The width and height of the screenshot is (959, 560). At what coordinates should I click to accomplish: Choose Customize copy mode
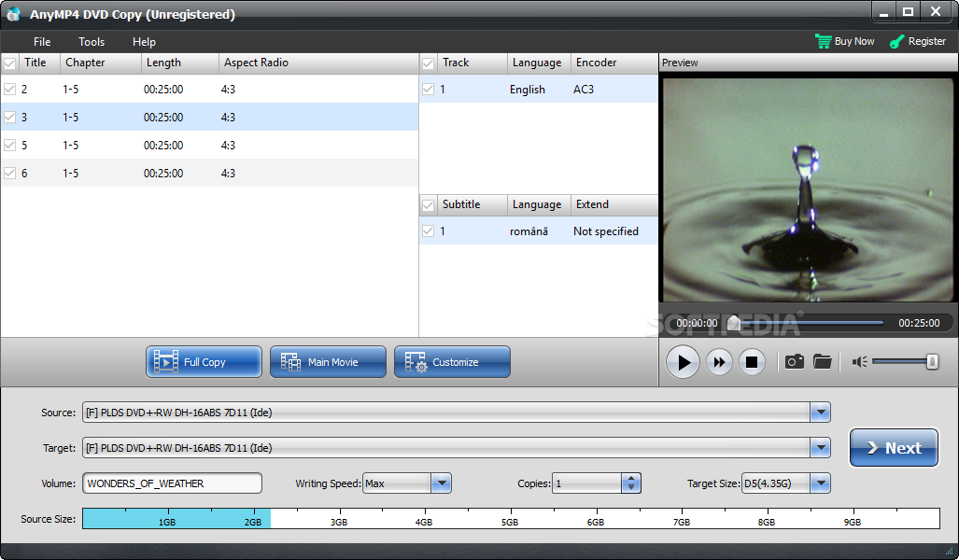[452, 362]
